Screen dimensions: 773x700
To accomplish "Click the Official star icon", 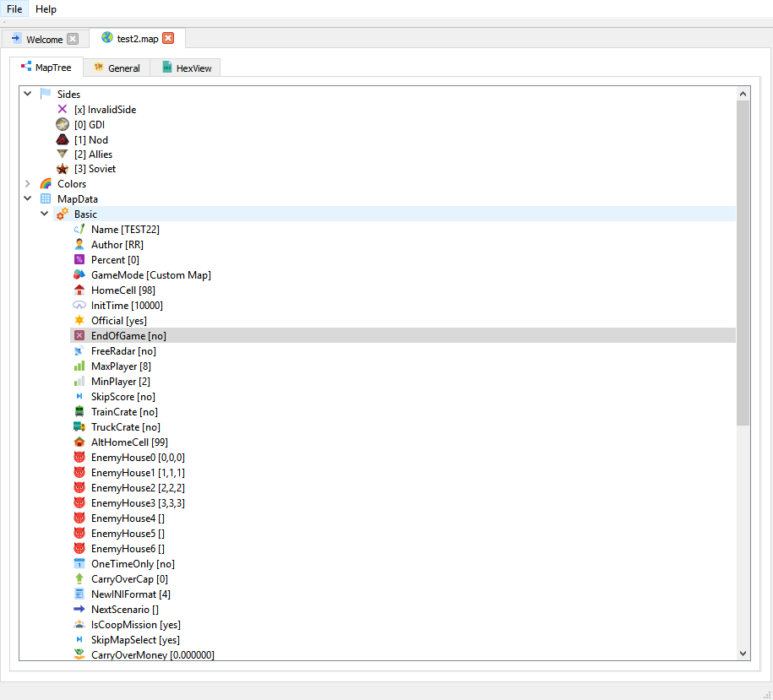I will click(79, 320).
